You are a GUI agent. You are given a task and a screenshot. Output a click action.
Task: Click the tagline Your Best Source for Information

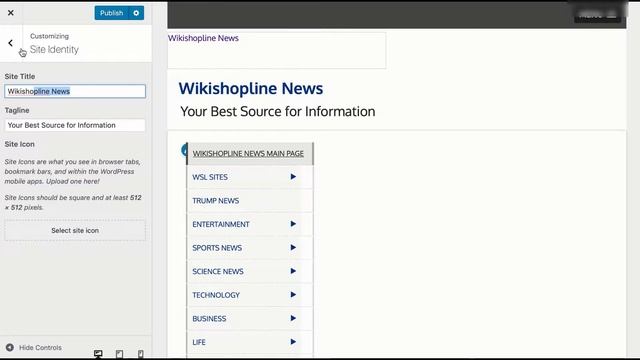278,111
